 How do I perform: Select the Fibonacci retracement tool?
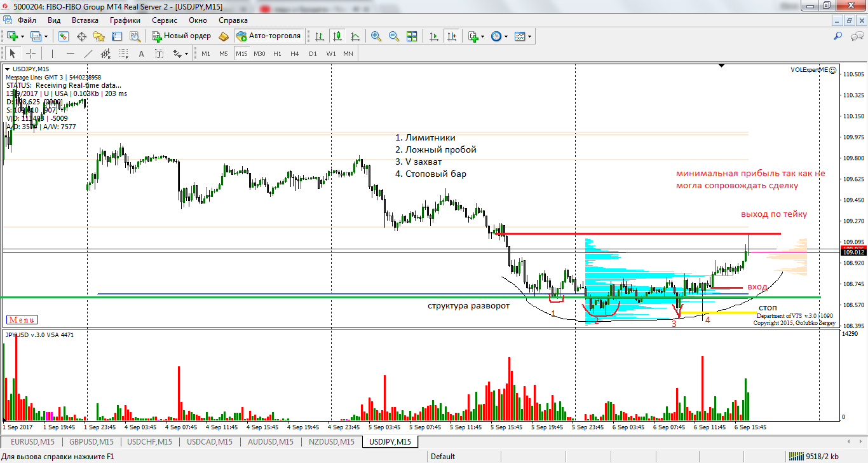click(x=124, y=53)
